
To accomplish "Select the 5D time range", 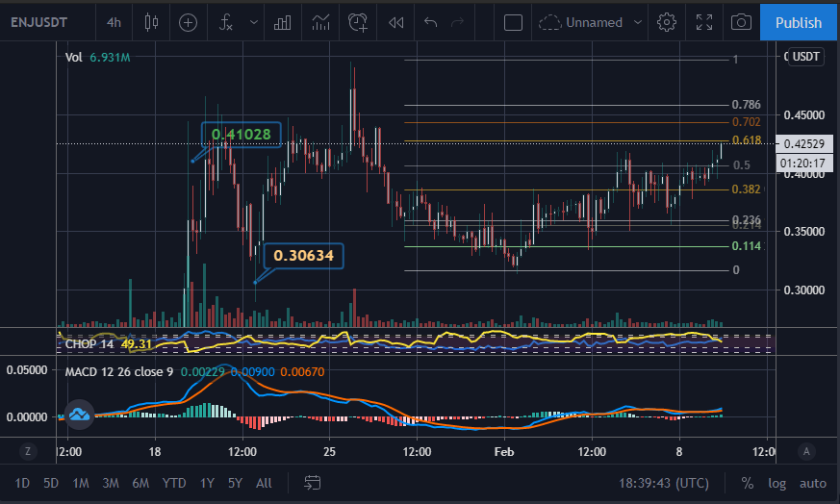I will pos(51,483).
